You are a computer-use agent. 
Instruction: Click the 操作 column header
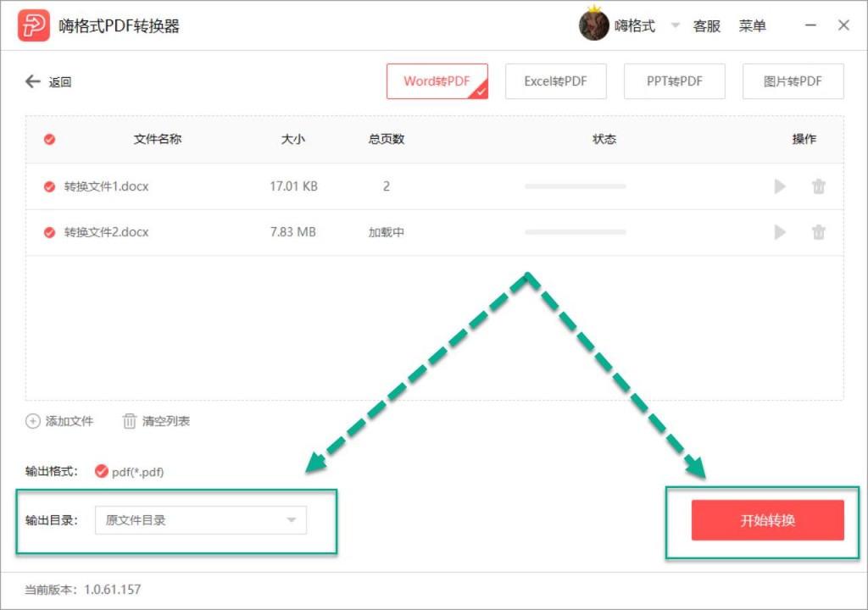pyautogui.click(x=804, y=139)
